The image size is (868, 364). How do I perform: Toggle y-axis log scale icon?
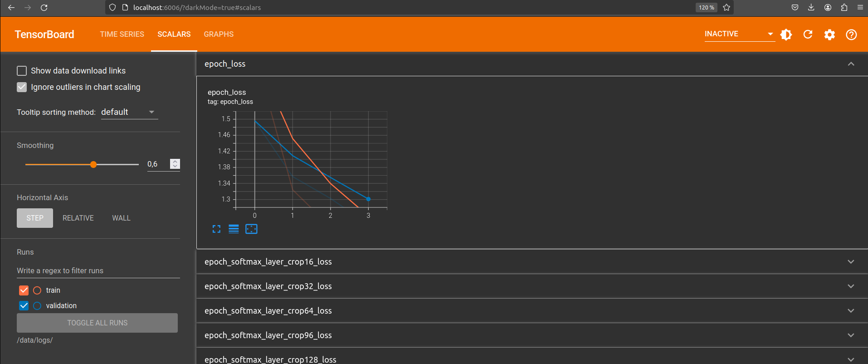(234, 229)
